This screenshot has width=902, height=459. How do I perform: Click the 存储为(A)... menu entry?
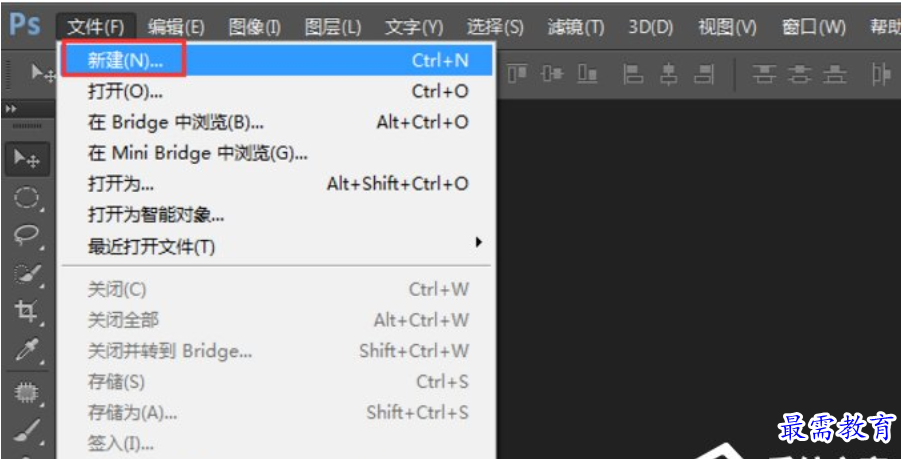pos(277,412)
